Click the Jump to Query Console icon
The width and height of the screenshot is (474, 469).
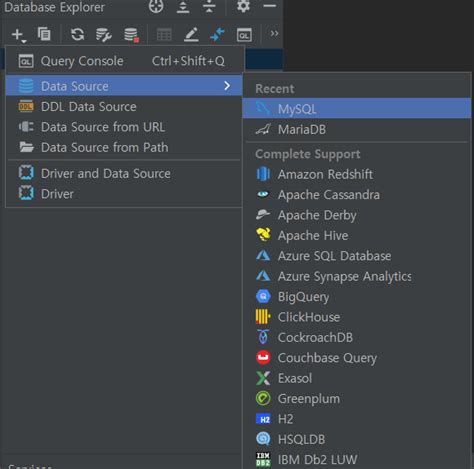pyautogui.click(x=244, y=35)
